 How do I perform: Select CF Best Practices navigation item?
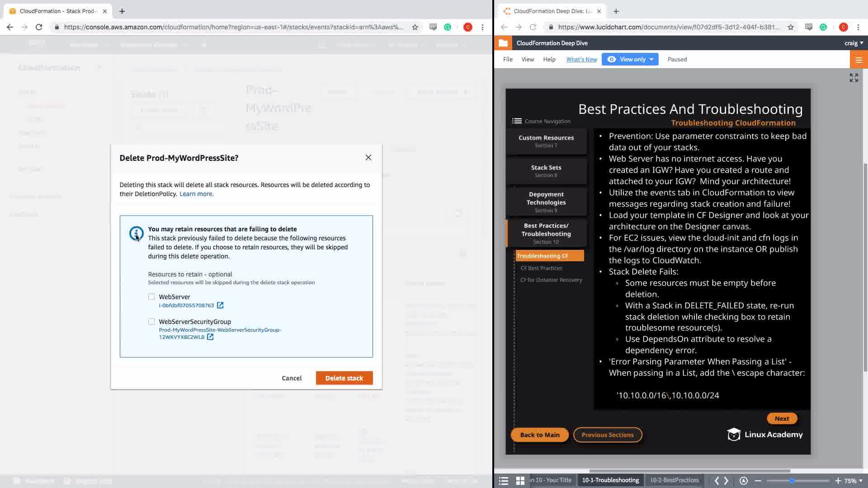click(x=541, y=268)
